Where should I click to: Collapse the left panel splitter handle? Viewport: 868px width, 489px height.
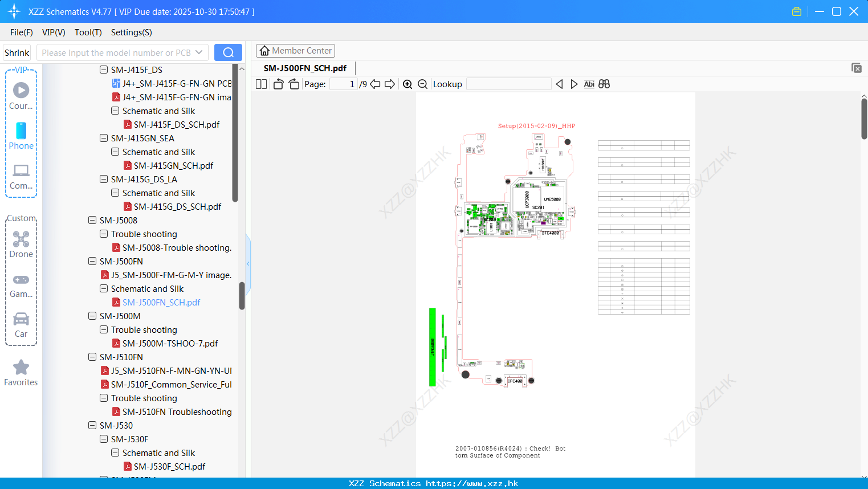248,263
